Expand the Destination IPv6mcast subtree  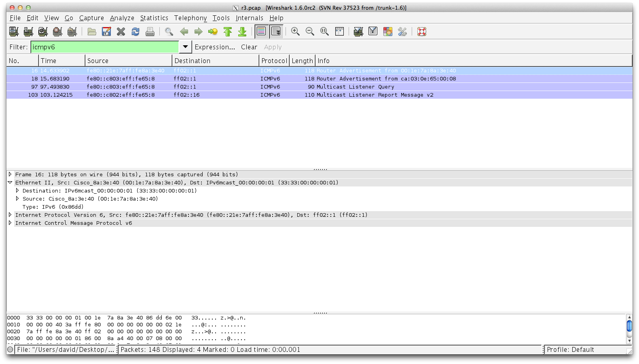(x=17, y=190)
